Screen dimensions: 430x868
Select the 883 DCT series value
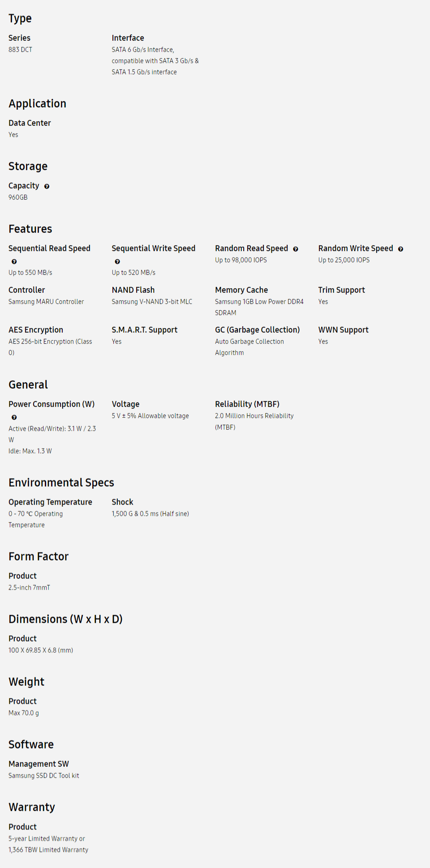(20, 50)
